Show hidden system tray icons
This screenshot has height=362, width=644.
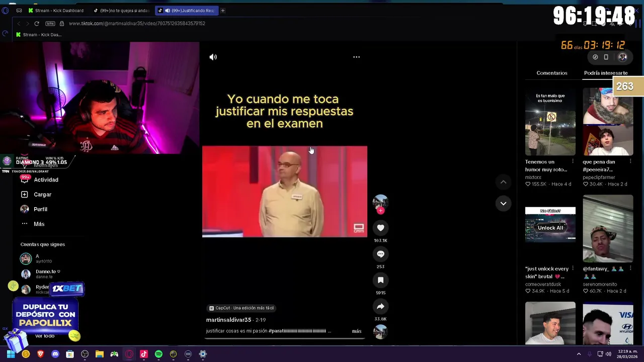coord(579,354)
